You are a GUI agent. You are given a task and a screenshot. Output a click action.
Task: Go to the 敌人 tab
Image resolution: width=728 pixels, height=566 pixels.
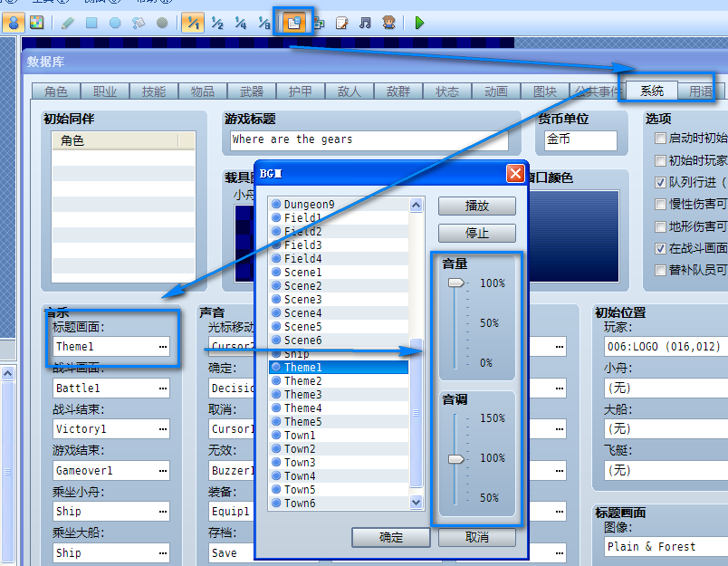point(350,91)
